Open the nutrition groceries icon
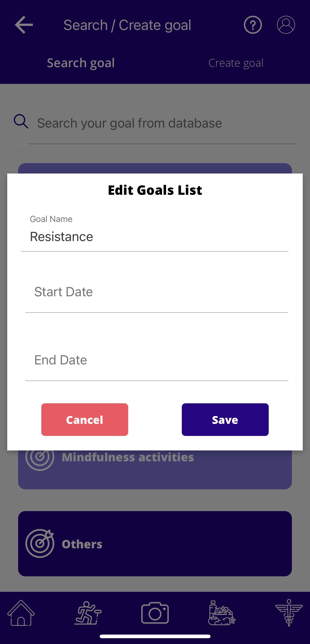Image resolution: width=310 pixels, height=644 pixels. click(x=222, y=613)
